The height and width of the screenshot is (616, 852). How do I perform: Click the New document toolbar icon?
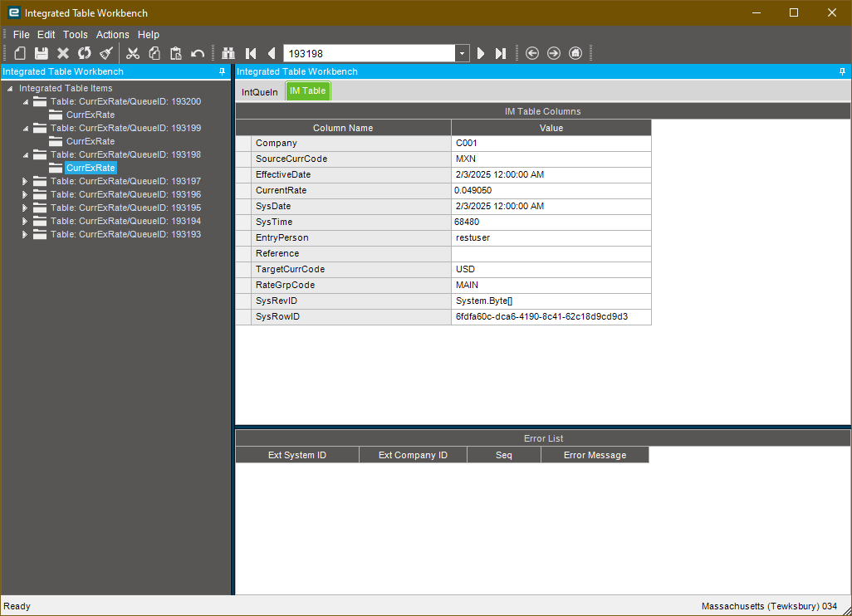point(20,53)
